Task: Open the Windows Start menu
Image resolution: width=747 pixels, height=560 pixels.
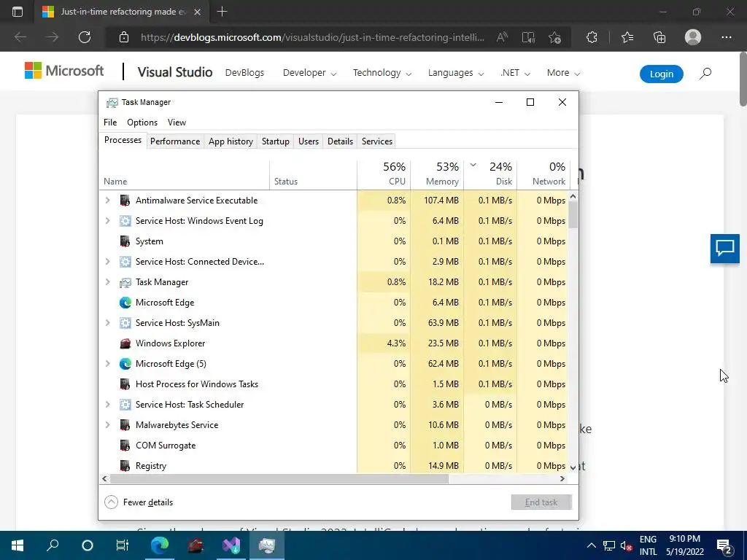Action: [18, 545]
